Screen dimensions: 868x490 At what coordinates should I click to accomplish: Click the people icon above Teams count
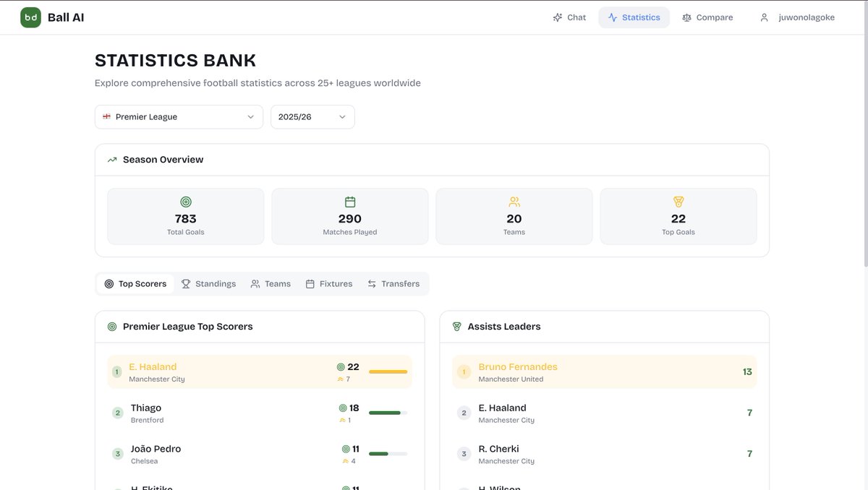click(514, 202)
